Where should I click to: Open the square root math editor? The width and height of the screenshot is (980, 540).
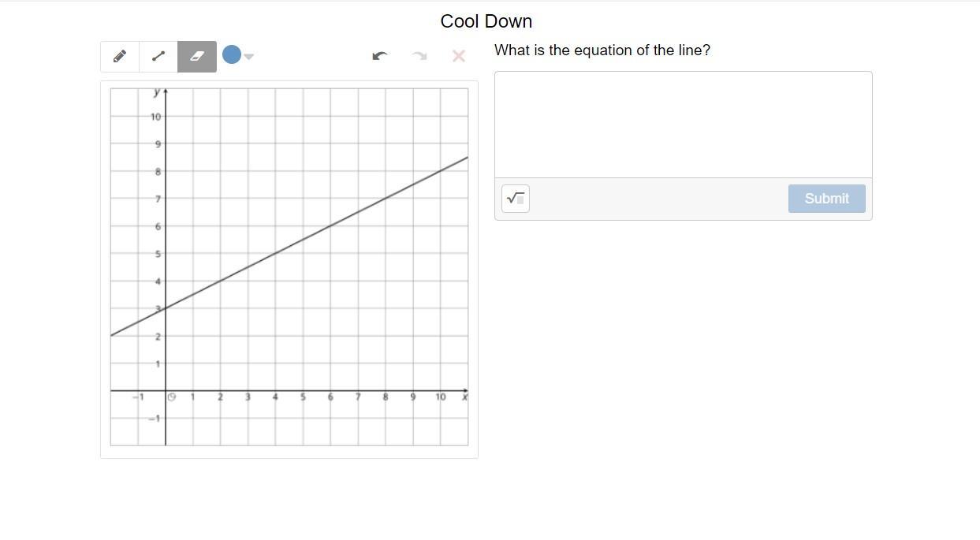point(516,199)
